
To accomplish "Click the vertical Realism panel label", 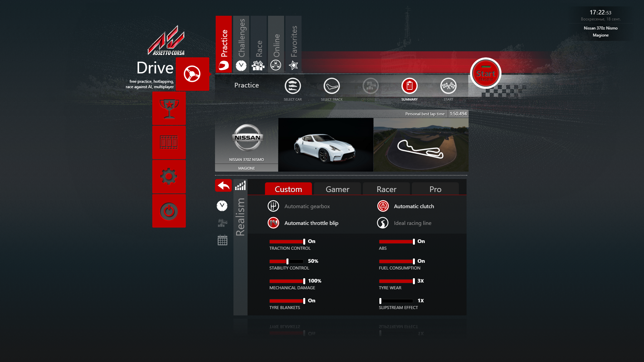I will (x=240, y=217).
